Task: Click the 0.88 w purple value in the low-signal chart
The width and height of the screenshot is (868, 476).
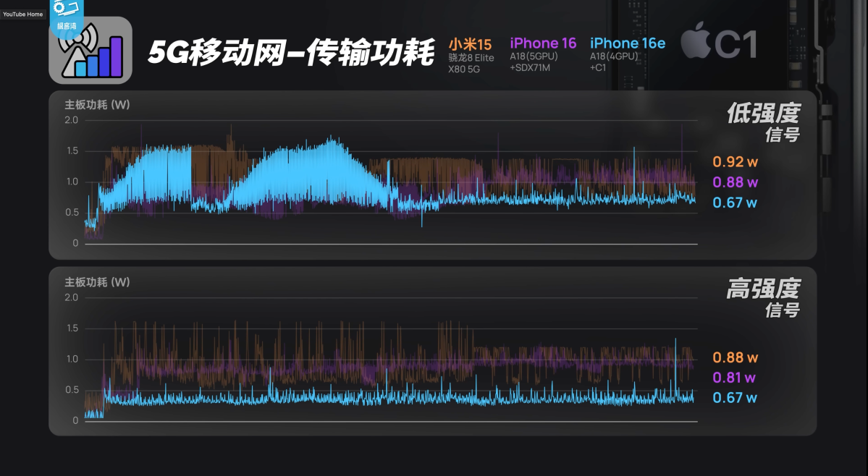Action: 735,182
